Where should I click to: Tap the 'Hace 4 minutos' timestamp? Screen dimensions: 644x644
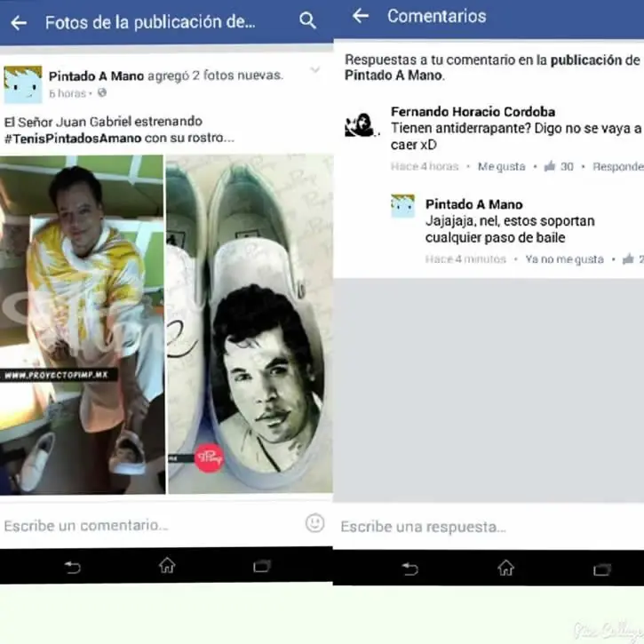pos(465,259)
